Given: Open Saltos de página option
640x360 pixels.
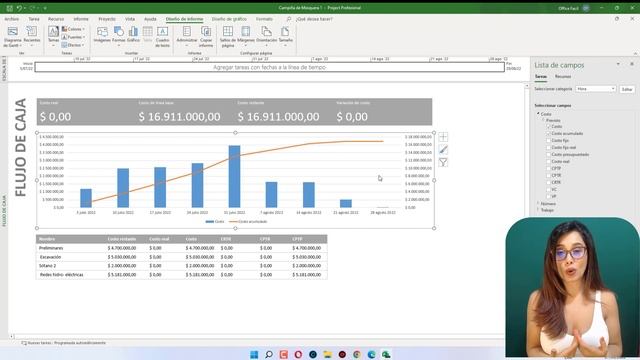Looking at the screenshot, I should click(228, 37).
